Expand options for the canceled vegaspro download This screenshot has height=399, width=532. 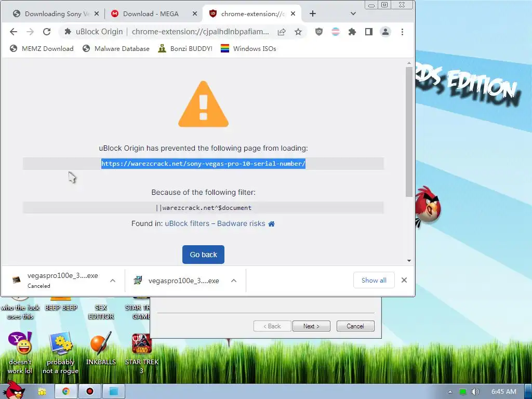[113, 281]
